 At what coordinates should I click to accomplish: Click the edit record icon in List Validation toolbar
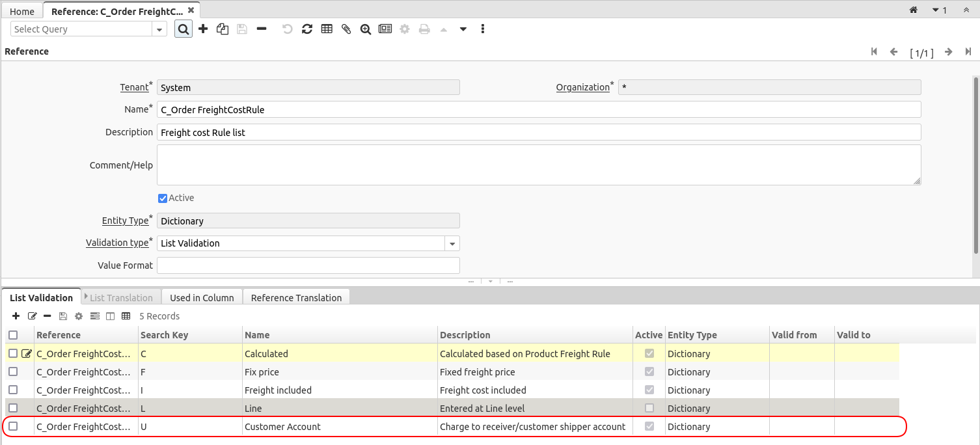32,316
